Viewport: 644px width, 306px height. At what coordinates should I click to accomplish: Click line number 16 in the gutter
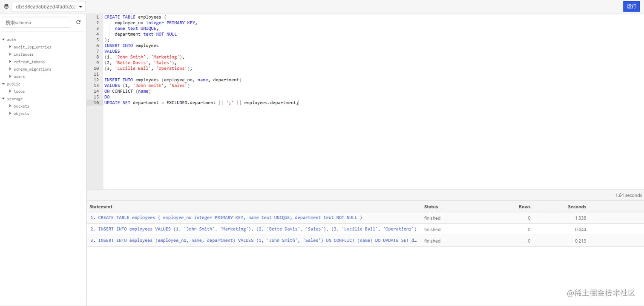pyautogui.click(x=96, y=103)
